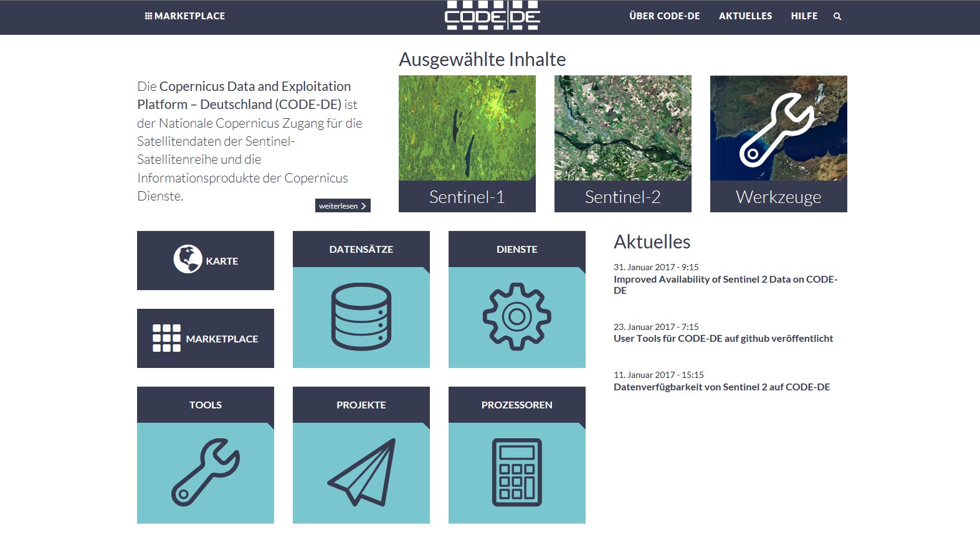
Task: Click the gear icon under Dienste
Action: (516, 316)
